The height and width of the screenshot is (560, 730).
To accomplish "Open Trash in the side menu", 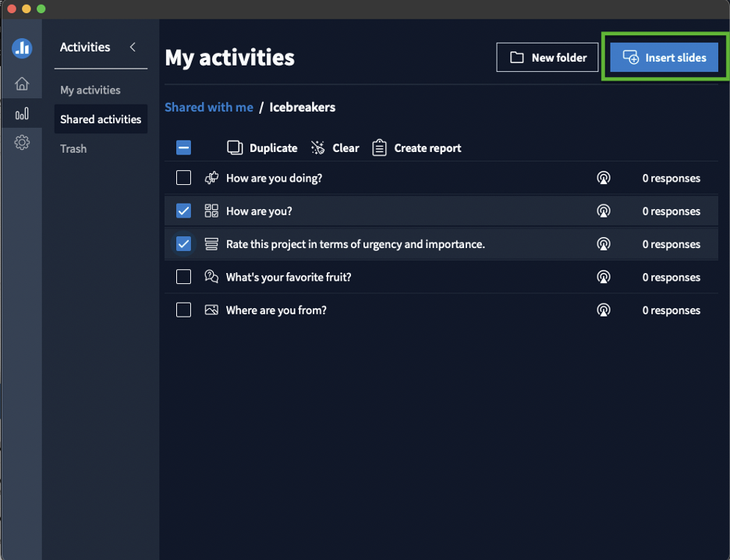I will 73,148.
